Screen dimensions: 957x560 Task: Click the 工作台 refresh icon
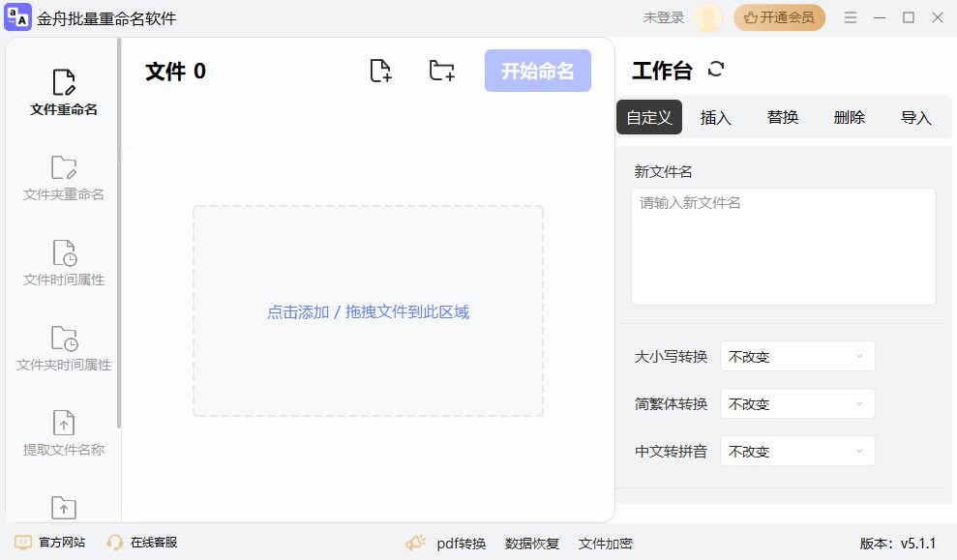[x=716, y=69]
